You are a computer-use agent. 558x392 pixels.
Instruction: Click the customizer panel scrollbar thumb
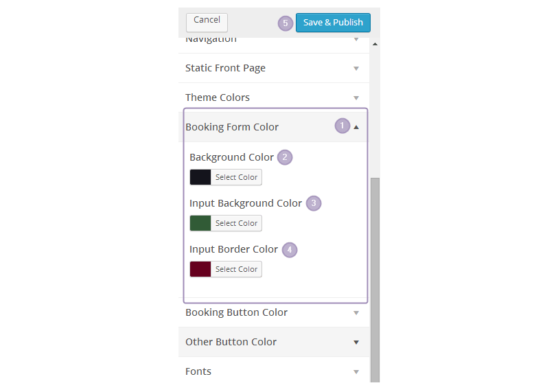pos(375,275)
